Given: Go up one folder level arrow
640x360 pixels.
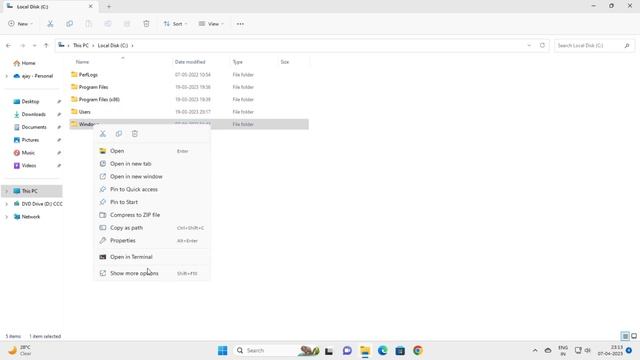Looking at the screenshot, I should (46, 45).
